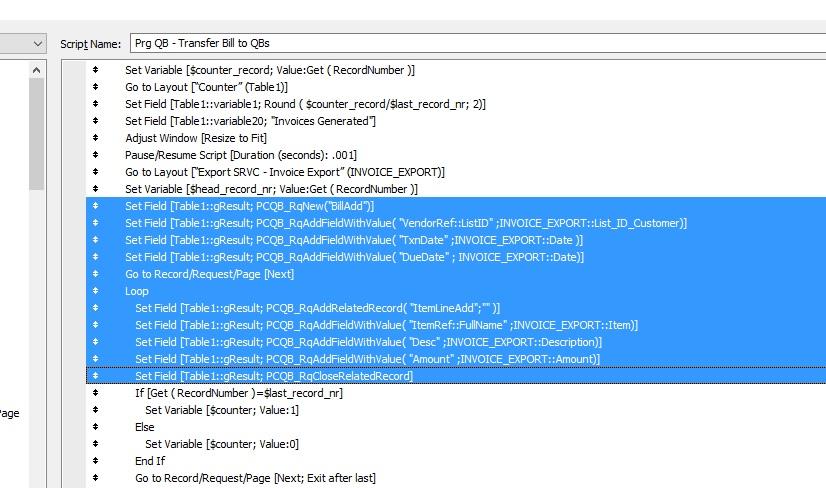This screenshot has width=826, height=488.
Task: Click the left list scrollbar thumb
Action: [x=36, y=134]
